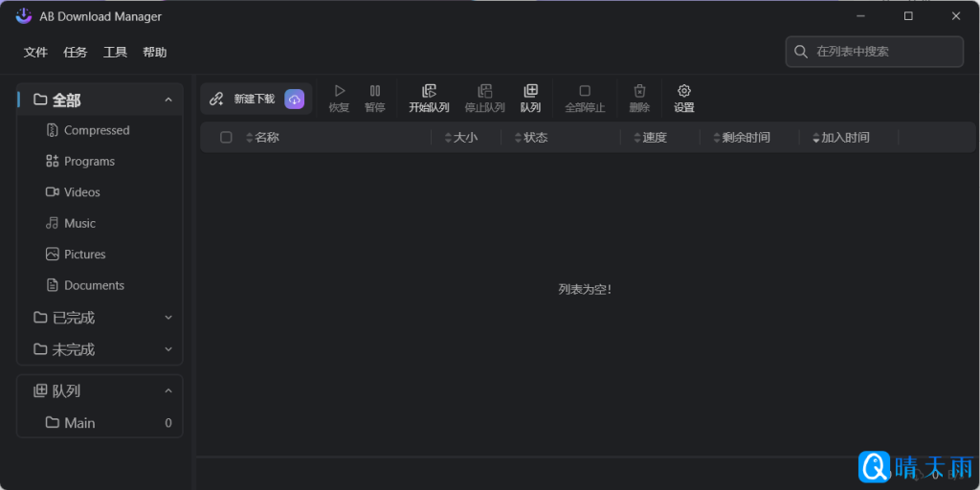The width and height of the screenshot is (980, 490).
Task: Click the 新建下载 link icon
Action: (216, 99)
